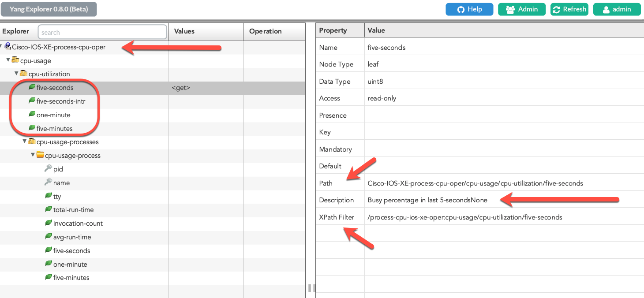Viewport: 644px width, 298px height.
Task: Collapse the cpu-utilization node arrow
Action: [16, 74]
